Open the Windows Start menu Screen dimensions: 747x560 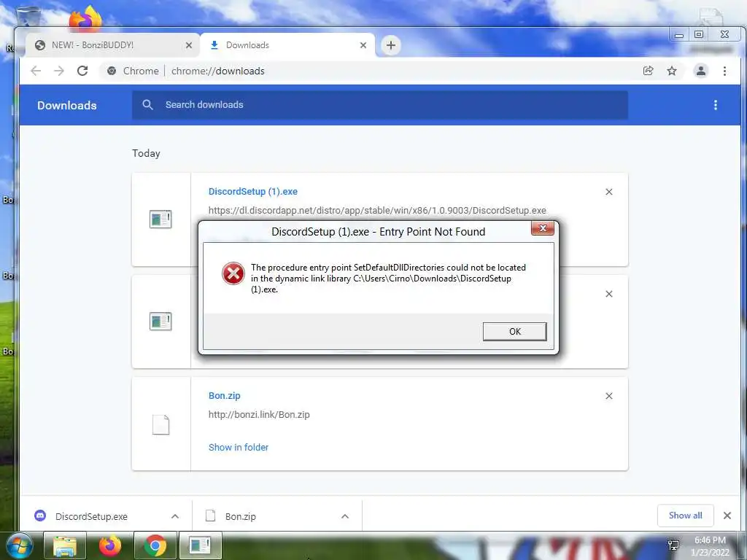20,545
